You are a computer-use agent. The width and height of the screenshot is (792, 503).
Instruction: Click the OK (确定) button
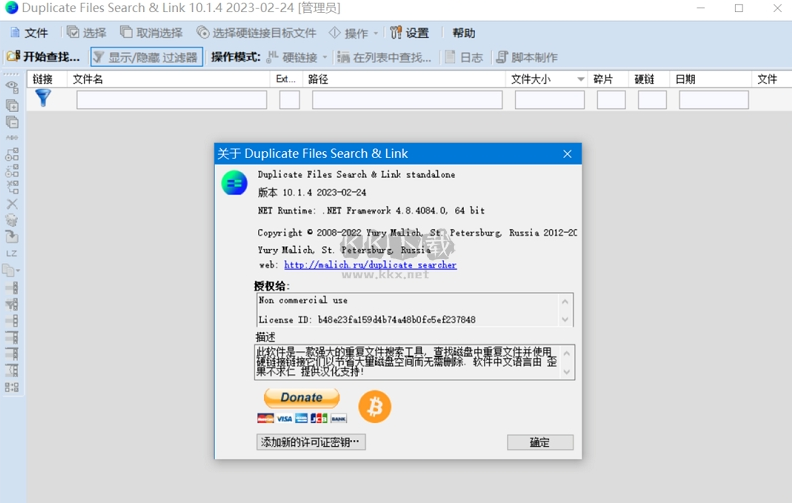coord(540,442)
